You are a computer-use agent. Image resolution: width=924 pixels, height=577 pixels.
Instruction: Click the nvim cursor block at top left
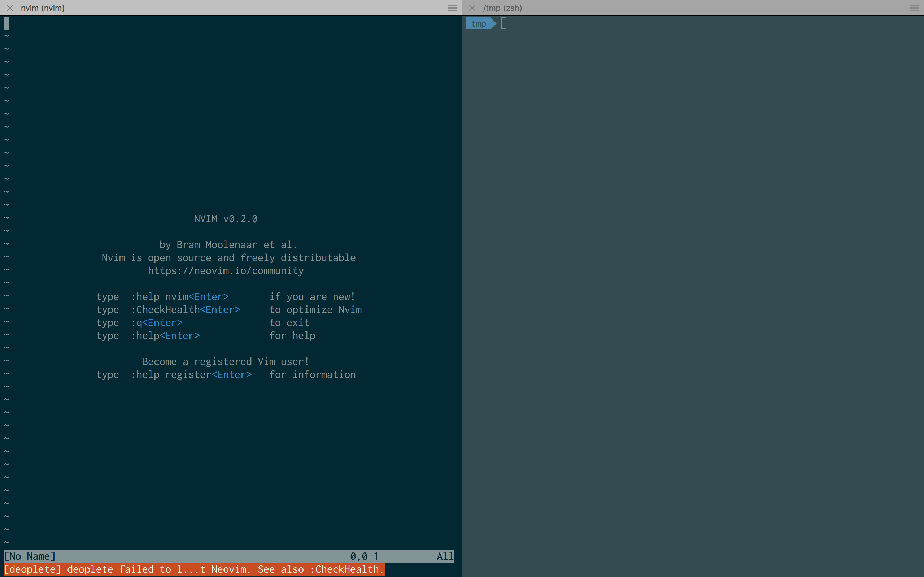(6, 24)
